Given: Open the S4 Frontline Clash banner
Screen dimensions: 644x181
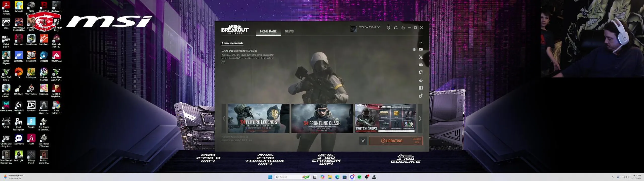Looking at the screenshot, I should pos(322,118).
